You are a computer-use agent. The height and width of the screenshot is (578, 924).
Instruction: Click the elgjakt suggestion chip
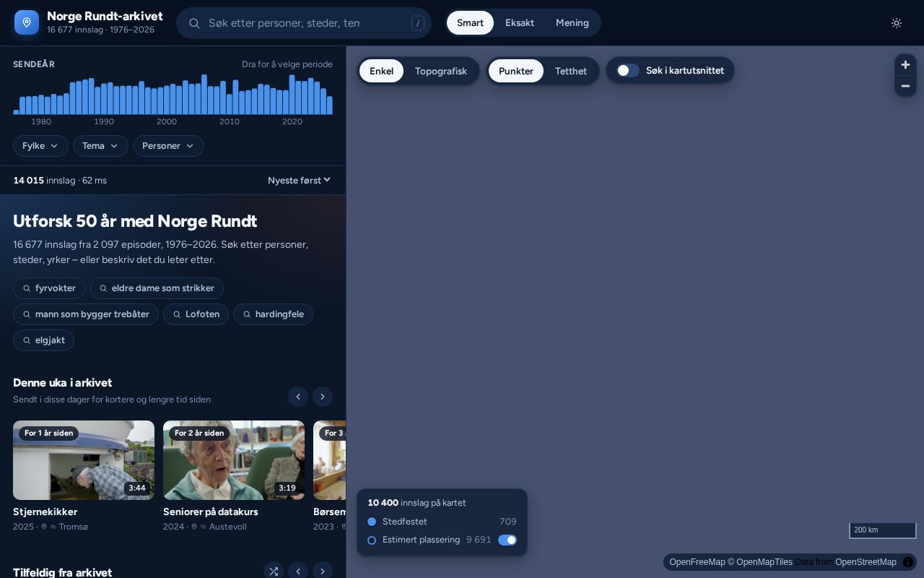[43, 340]
